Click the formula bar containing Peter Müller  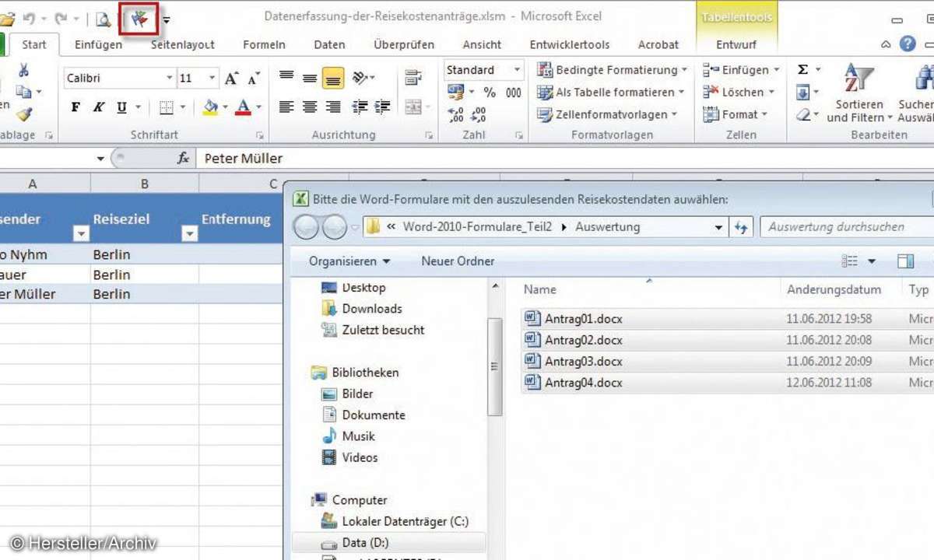(x=564, y=159)
